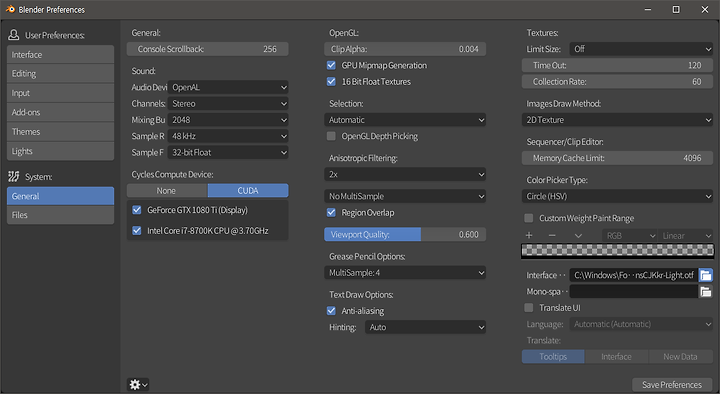Click the Memory Cache Limit field
This screenshot has width=720, height=394.
617,158
